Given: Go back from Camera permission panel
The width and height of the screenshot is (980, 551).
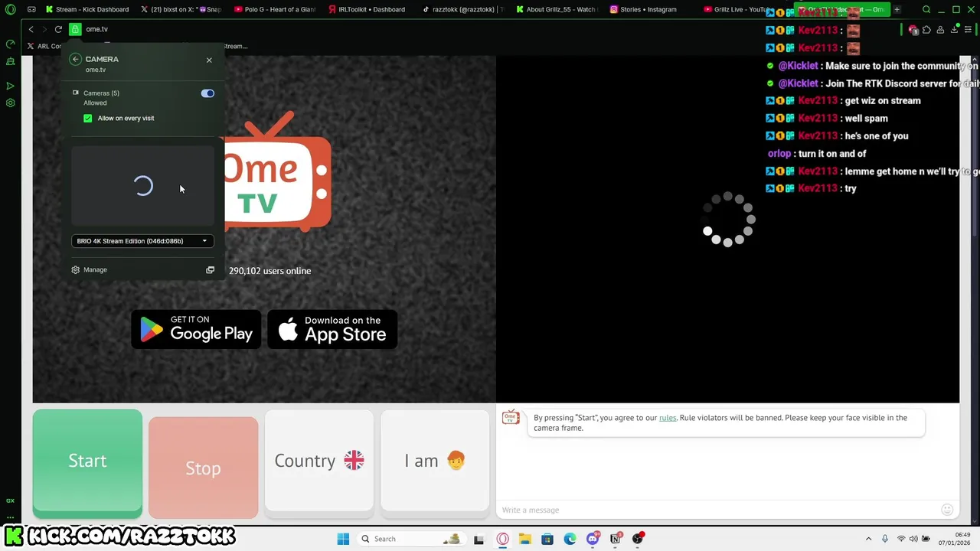Looking at the screenshot, I should tap(75, 59).
